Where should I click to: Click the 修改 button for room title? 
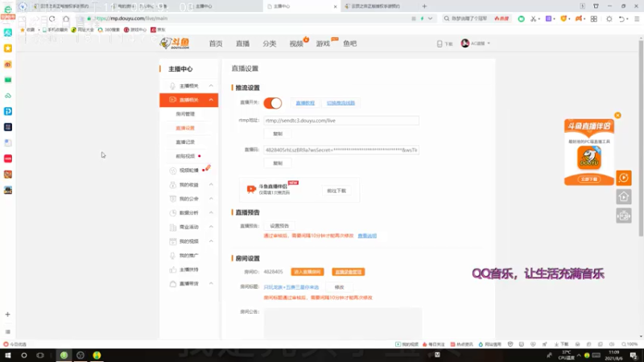[339, 287]
